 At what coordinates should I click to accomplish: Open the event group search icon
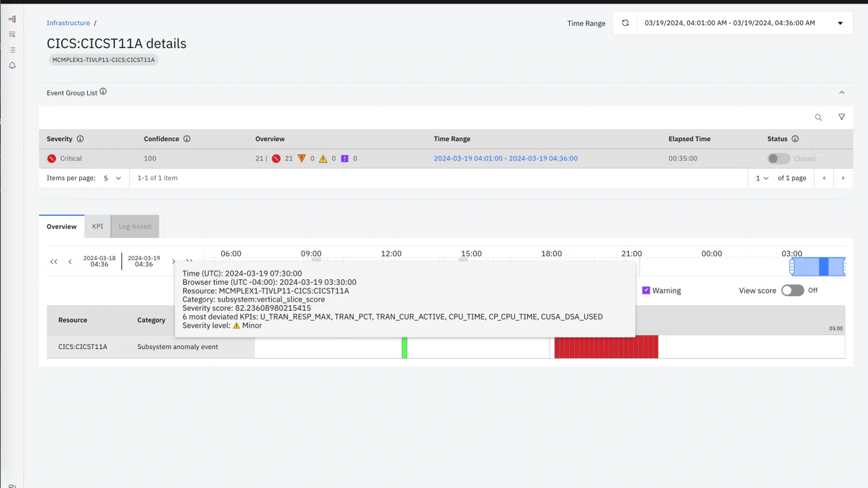click(x=818, y=117)
